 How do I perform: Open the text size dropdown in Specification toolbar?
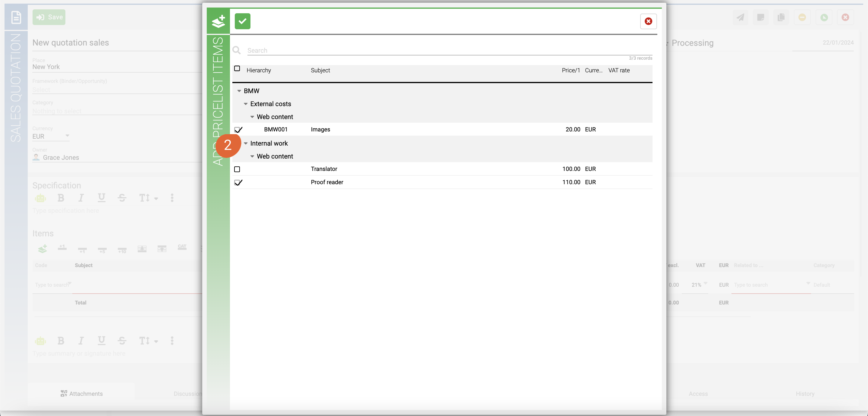pyautogui.click(x=148, y=198)
